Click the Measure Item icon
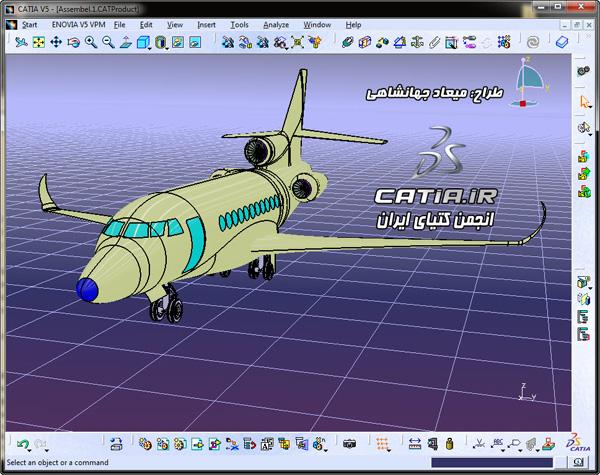 (x=433, y=444)
